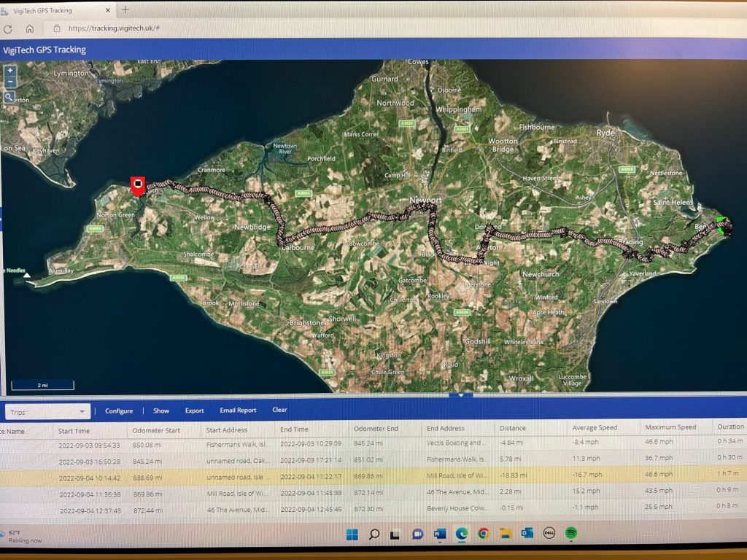Sort the table by Distance column header
Image resolution: width=747 pixels, height=560 pixels.
click(513, 428)
